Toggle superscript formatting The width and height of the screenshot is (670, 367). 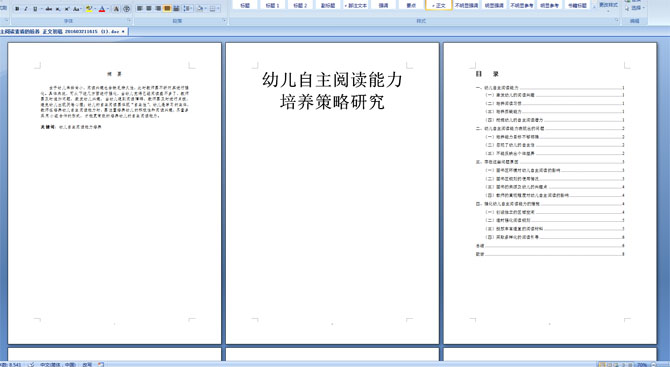coord(67,9)
